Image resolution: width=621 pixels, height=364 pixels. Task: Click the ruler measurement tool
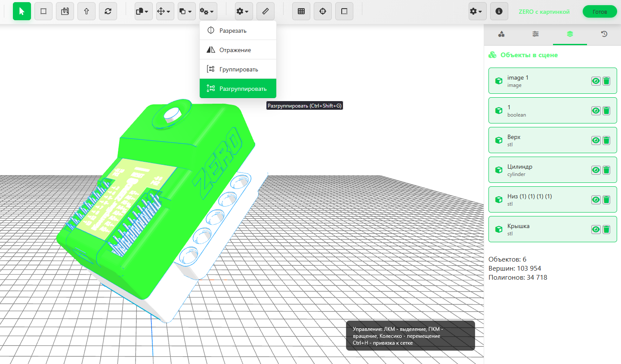click(266, 11)
